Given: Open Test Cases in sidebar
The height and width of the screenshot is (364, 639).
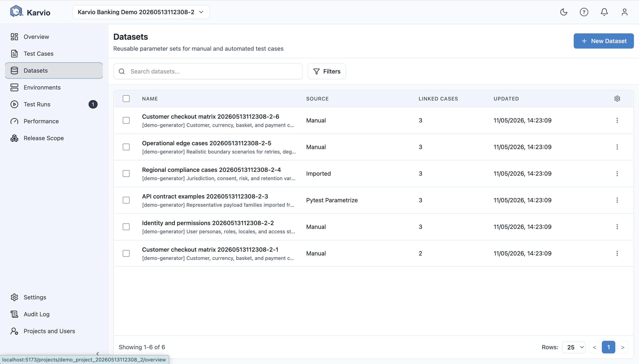Looking at the screenshot, I should (54, 53).
